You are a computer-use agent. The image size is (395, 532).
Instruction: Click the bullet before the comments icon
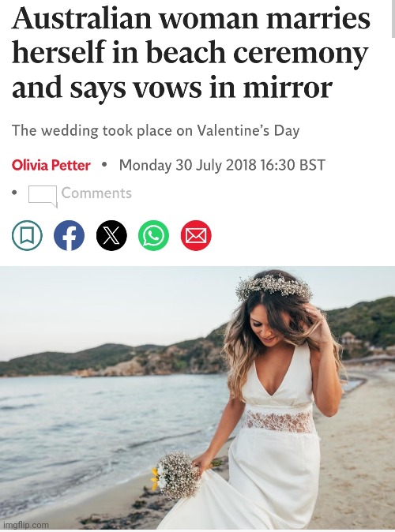[x=14, y=193]
